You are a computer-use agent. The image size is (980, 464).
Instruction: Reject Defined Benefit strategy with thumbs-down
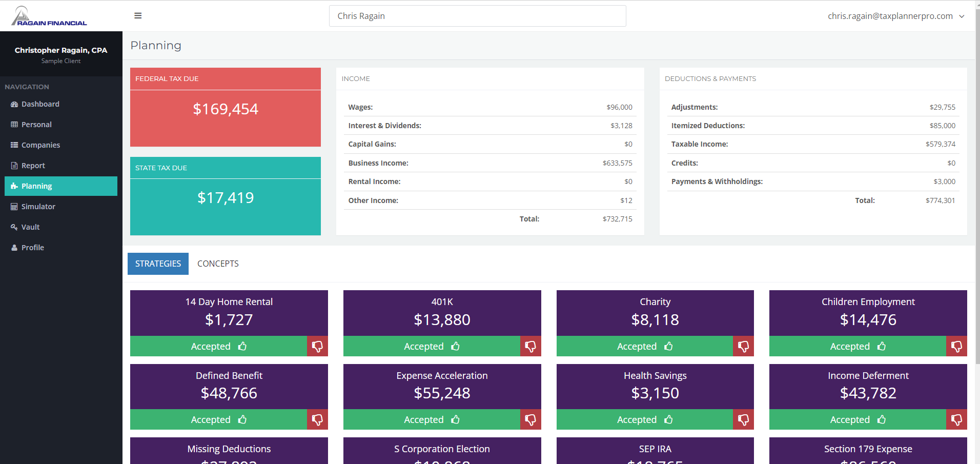tap(317, 419)
